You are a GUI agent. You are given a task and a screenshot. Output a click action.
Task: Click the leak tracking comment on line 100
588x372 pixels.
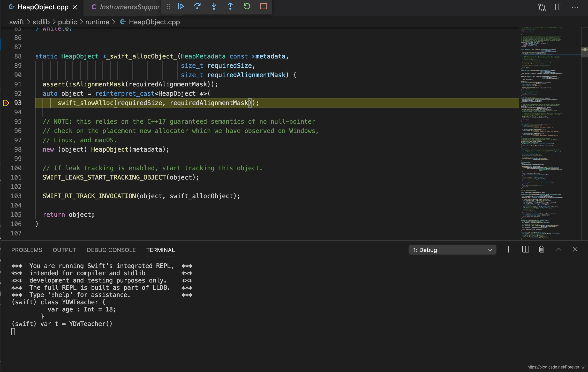pyautogui.click(x=153, y=168)
